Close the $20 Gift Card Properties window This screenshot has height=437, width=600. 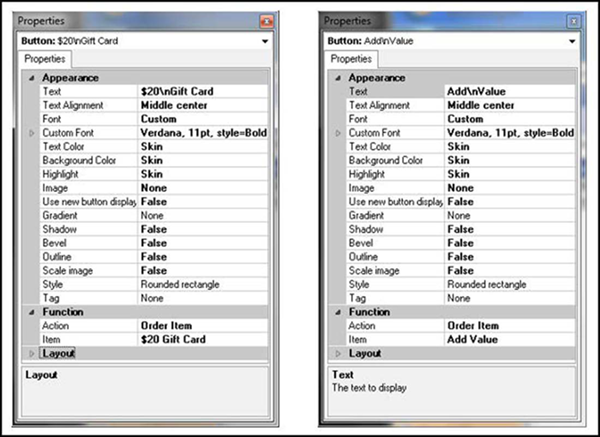(267, 21)
